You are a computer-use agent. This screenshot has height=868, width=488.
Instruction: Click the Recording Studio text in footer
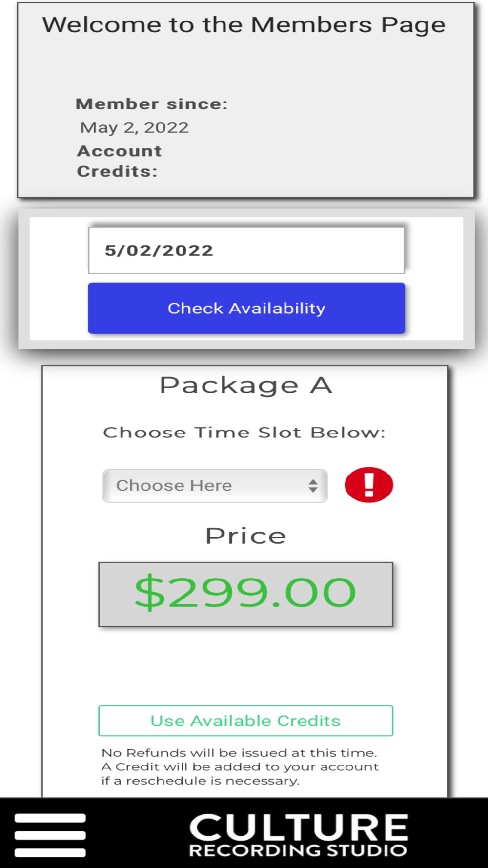(298, 850)
